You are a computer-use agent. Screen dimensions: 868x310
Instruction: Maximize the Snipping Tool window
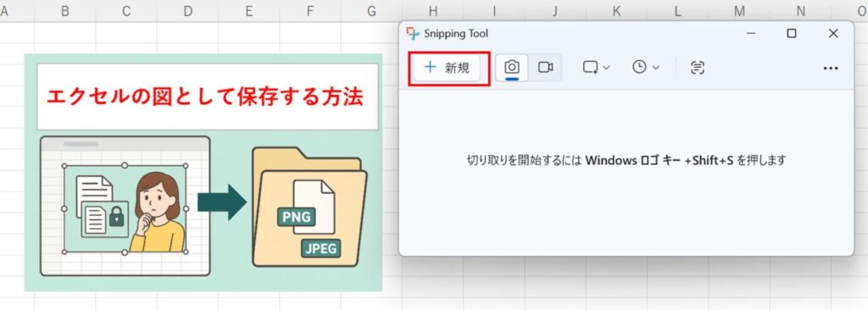click(792, 34)
